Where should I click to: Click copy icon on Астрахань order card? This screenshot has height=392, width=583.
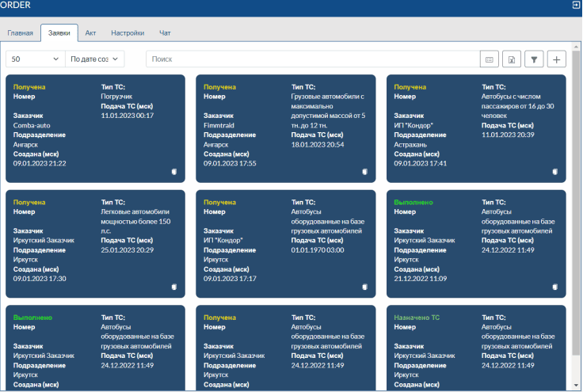[554, 171]
